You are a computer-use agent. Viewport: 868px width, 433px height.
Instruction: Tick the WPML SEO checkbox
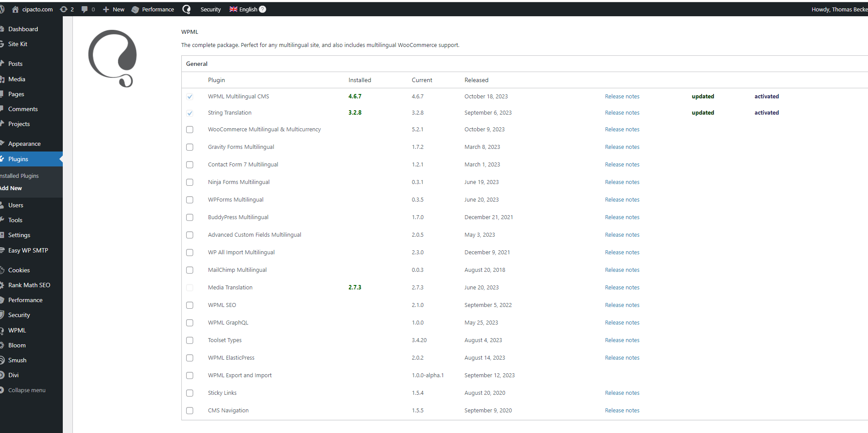pos(190,305)
